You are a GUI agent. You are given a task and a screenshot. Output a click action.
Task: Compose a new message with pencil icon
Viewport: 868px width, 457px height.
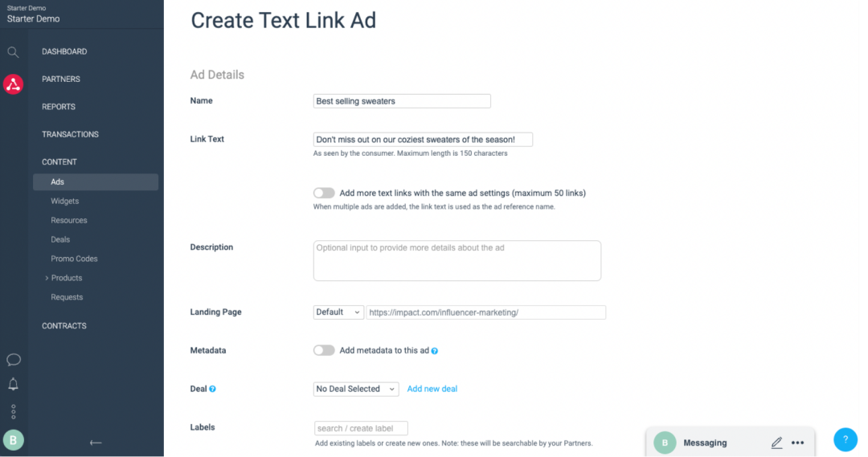click(776, 443)
